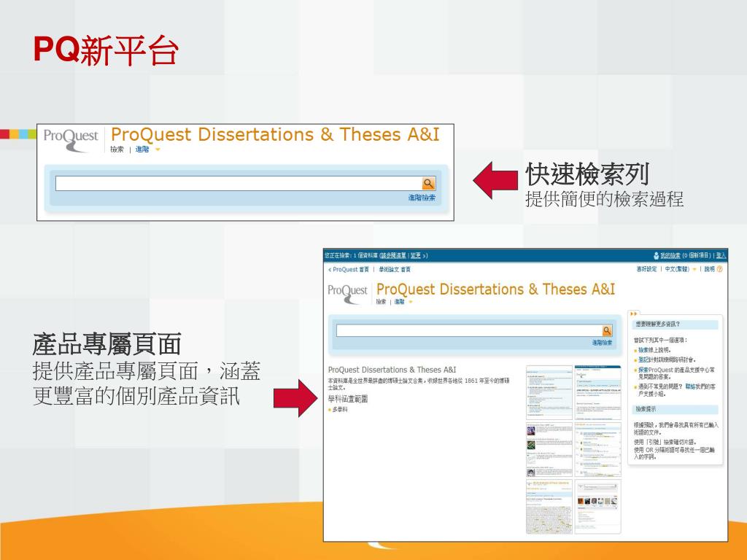Screen dimensions: 747x560
Task: Open 我的檢索 link in top bar
Action: 670,256
